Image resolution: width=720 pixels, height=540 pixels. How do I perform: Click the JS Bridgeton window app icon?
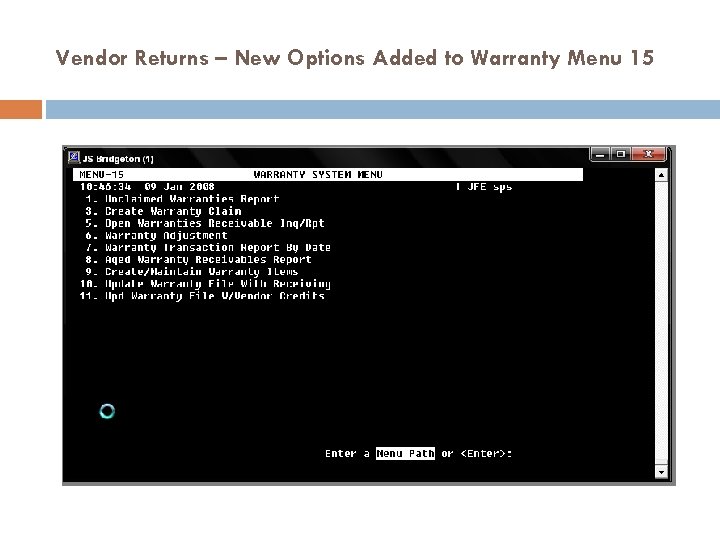(74, 157)
